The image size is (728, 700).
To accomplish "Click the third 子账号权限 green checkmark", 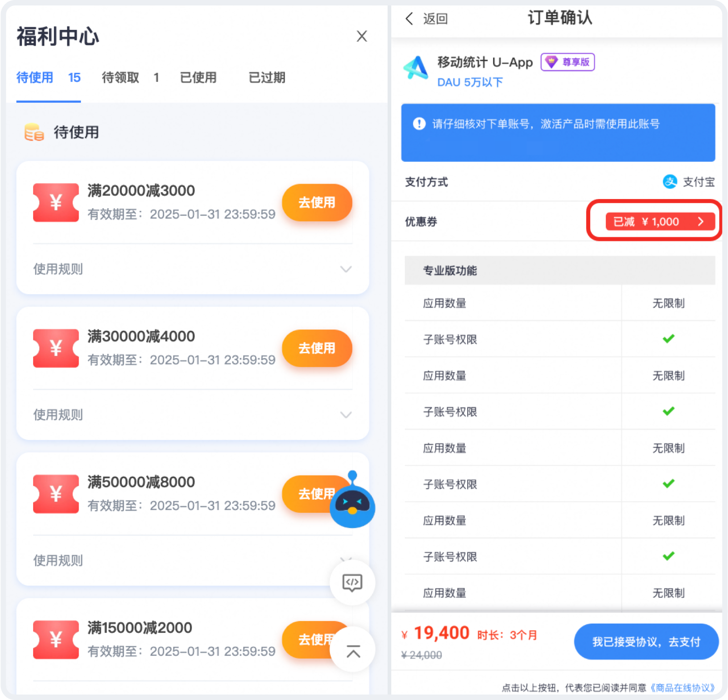I will pyautogui.click(x=668, y=484).
